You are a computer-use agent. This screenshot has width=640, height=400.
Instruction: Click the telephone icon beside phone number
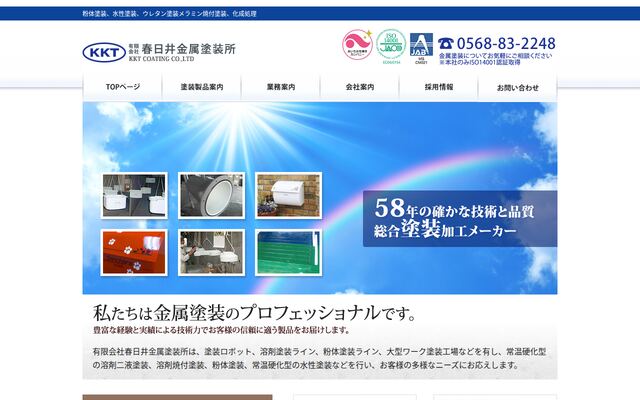(446, 43)
